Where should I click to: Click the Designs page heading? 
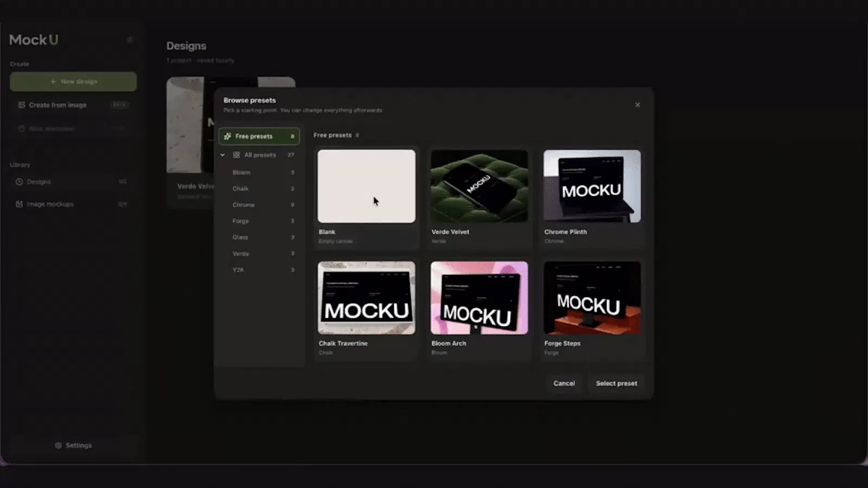[186, 46]
